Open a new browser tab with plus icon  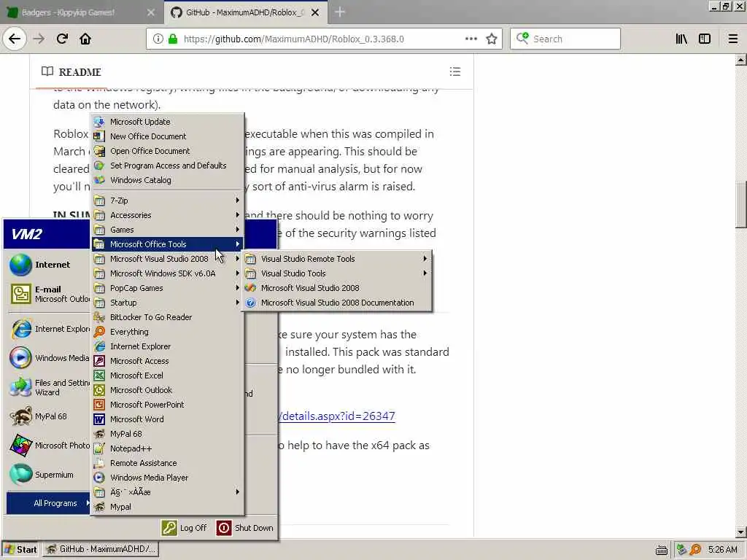340,12
